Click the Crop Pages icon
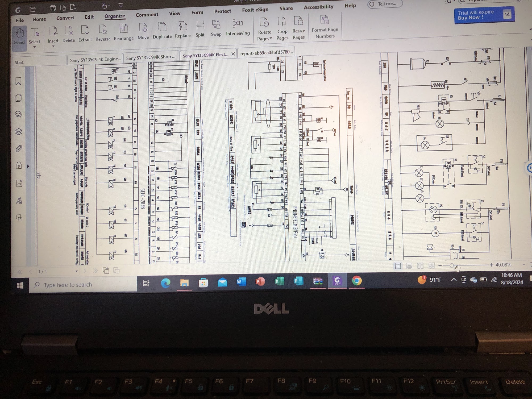 tap(282, 22)
